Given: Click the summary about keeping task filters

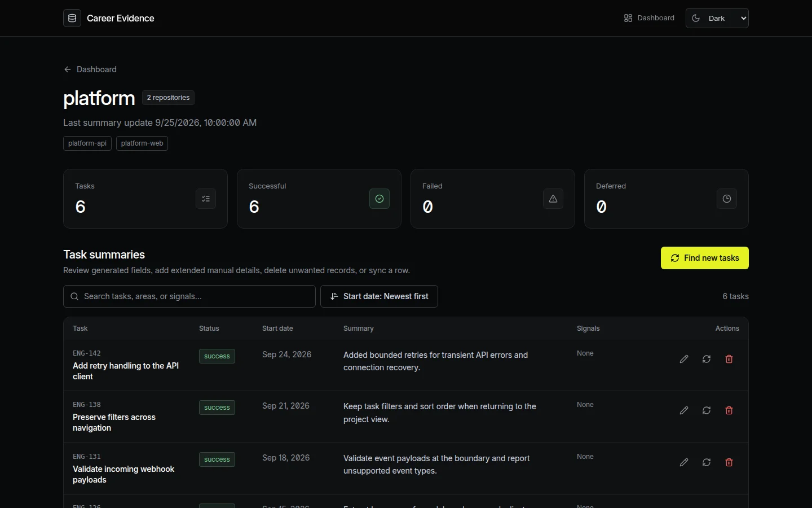Looking at the screenshot, I should [x=440, y=413].
